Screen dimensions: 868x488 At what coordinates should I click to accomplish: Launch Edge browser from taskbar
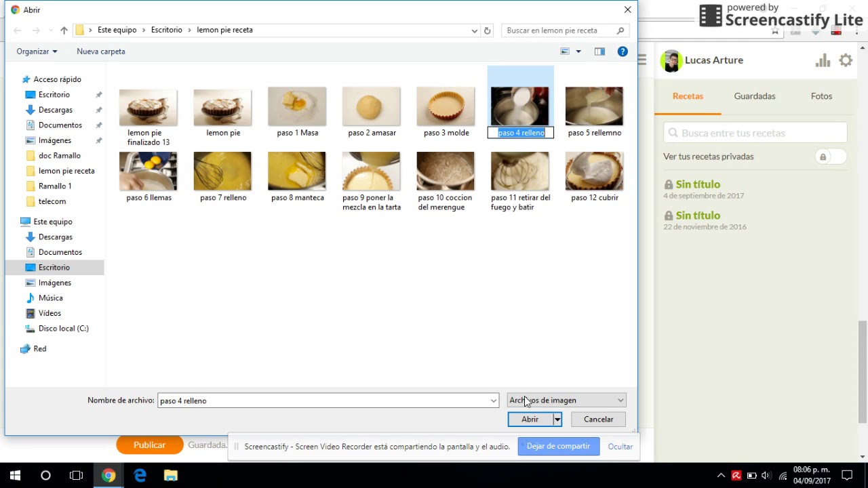click(140, 476)
